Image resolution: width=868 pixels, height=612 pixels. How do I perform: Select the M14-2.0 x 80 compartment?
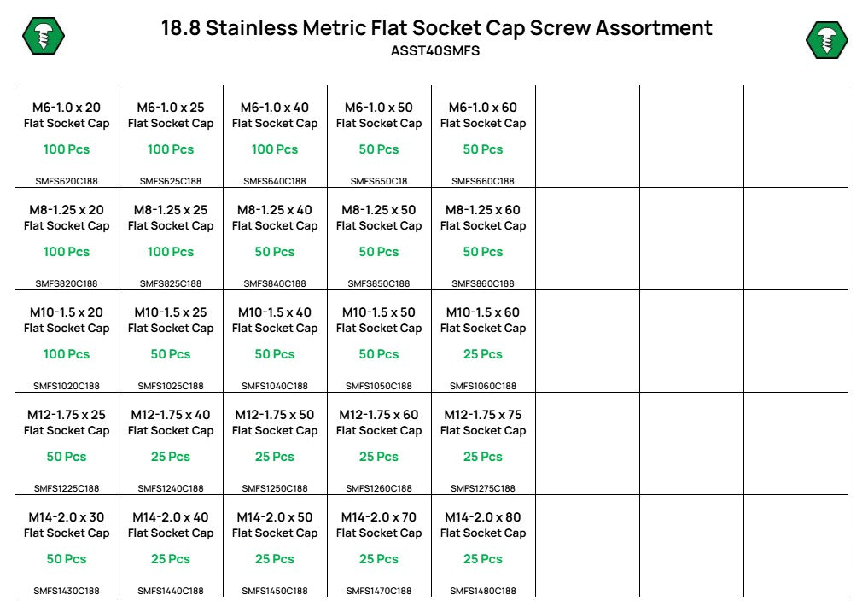(x=483, y=546)
